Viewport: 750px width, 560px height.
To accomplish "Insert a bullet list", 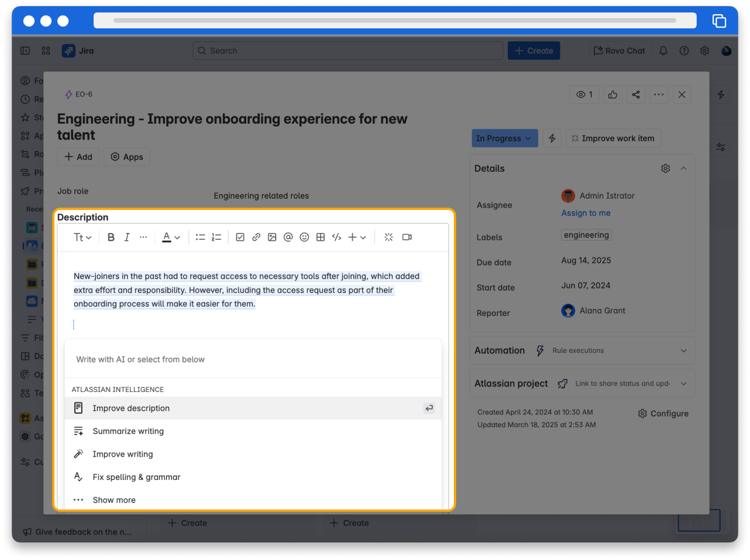I will point(200,237).
